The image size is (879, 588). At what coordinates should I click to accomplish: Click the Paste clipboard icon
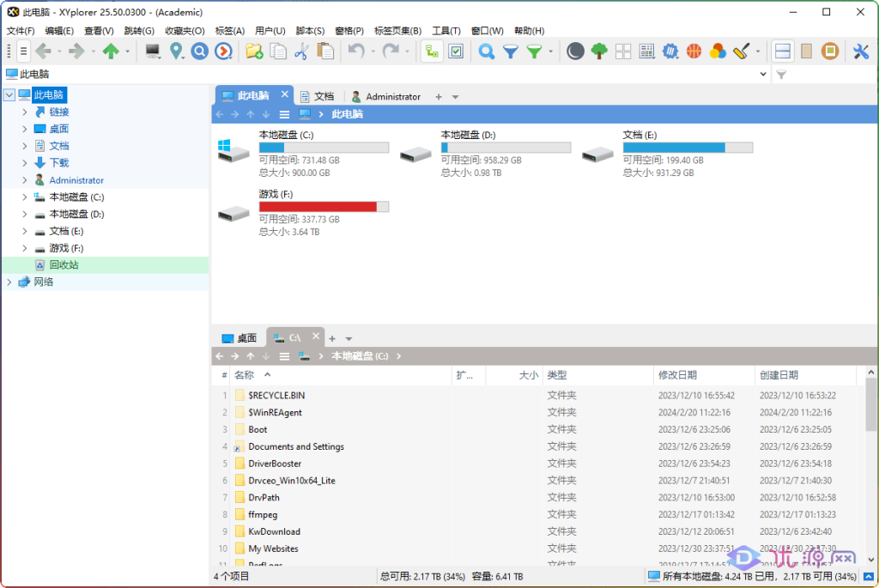click(x=325, y=52)
